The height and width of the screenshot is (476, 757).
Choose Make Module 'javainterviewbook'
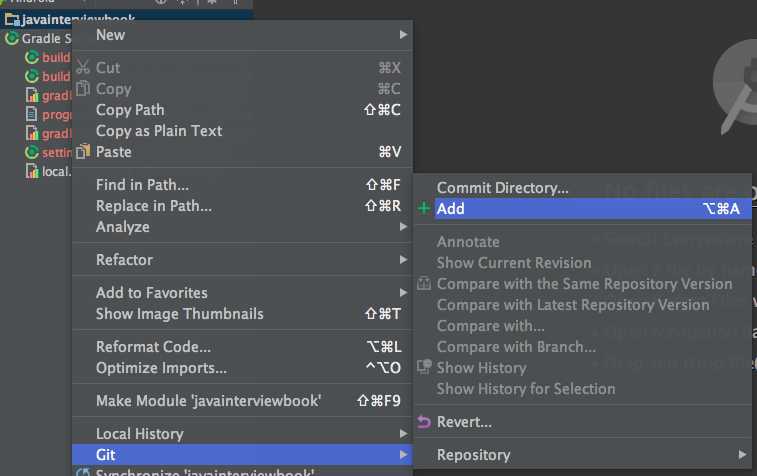pos(208,401)
